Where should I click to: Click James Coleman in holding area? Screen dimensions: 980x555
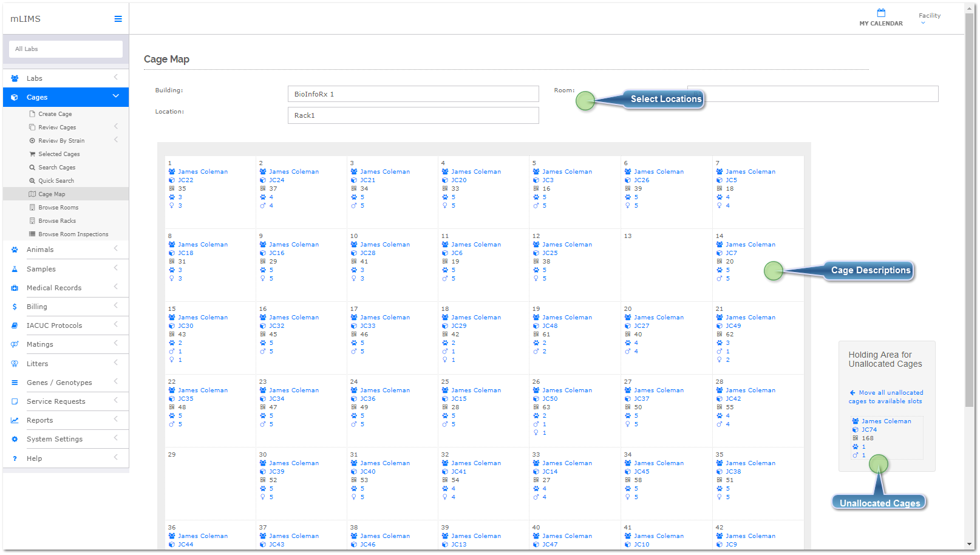tap(886, 421)
